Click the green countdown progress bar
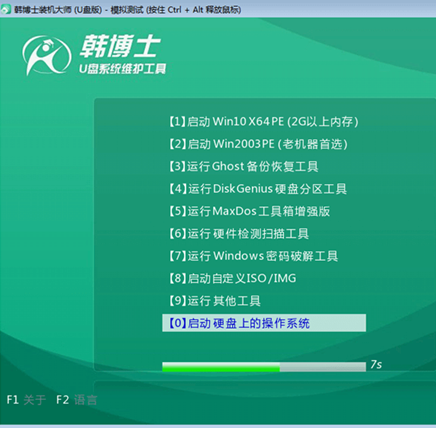The height and width of the screenshot is (428, 436). [x=264, y=367]
